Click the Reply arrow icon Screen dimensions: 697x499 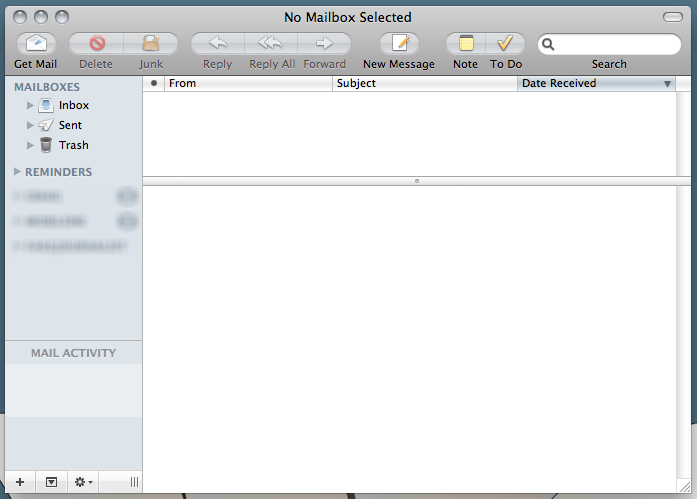218,43
